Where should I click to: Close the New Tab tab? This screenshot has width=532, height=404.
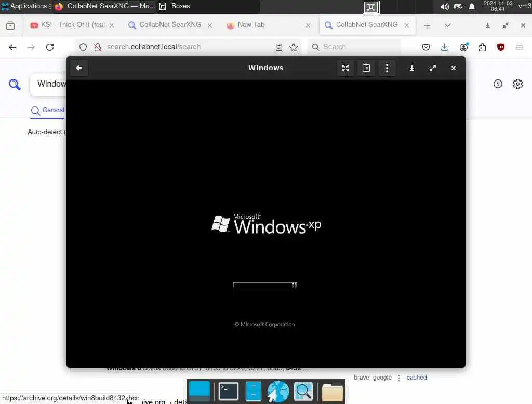[308, 25]
